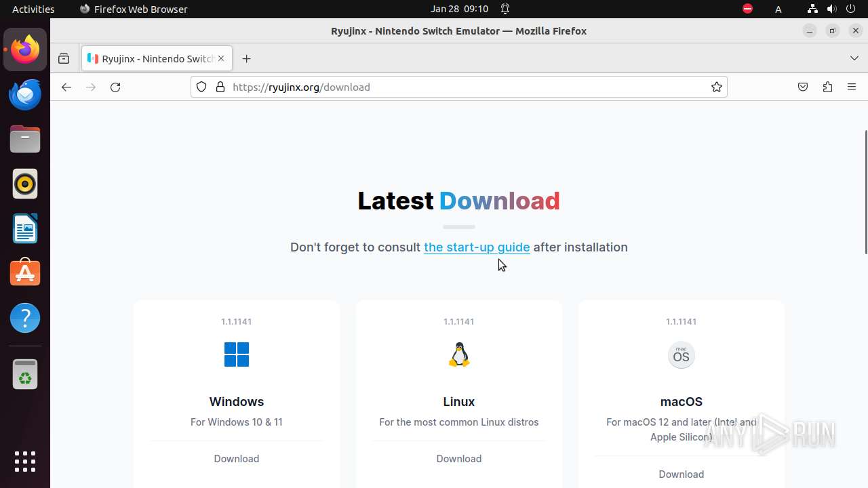The height and width of the screenshot is (488, 868).
Task: Click the Latest Download heading
Action: coord(459,201)
